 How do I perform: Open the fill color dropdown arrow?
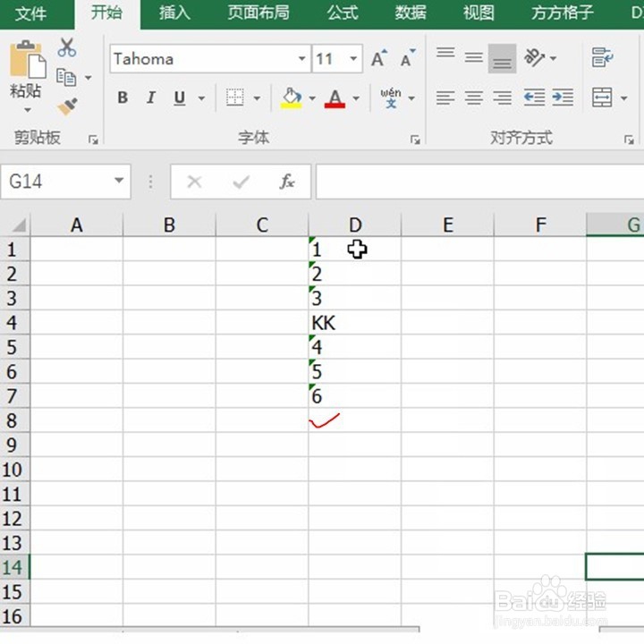pos(312,98)
